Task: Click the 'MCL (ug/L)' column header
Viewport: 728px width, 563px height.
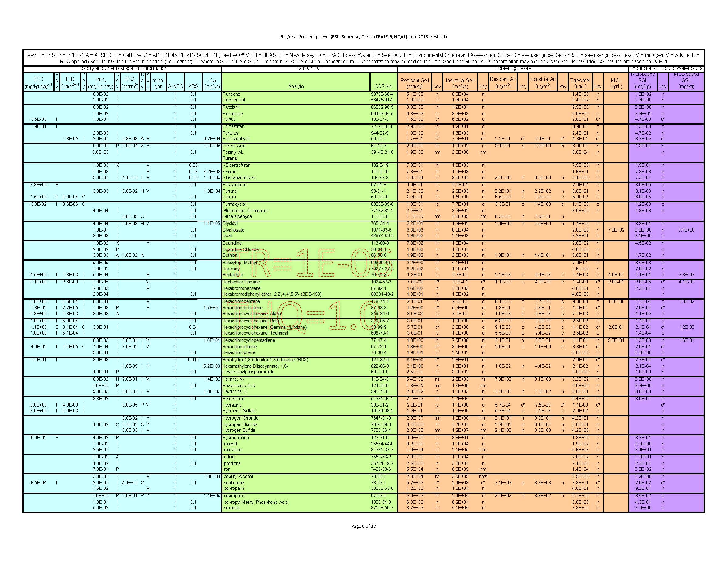Action: click(616, 83)
